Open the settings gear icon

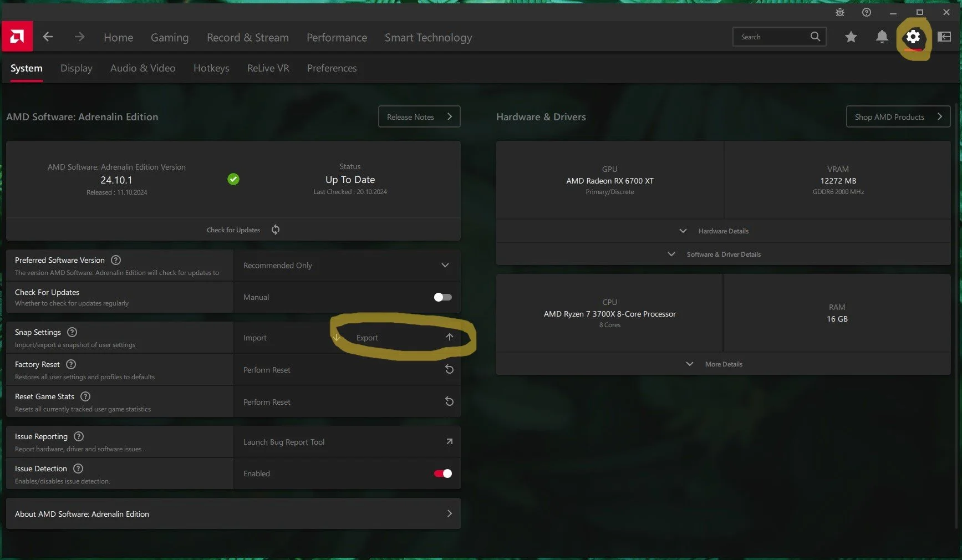pos(913,37)
